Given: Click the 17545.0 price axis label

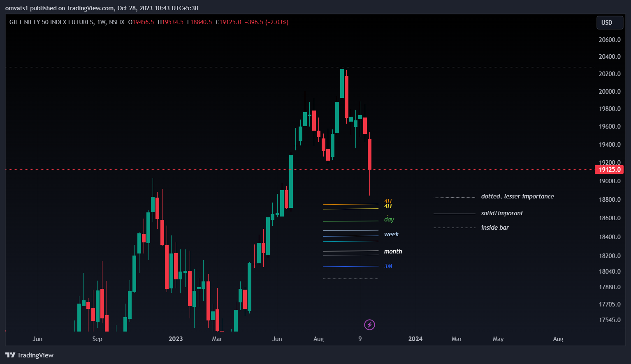Looking at the screenshot, I should click(610, 320).
